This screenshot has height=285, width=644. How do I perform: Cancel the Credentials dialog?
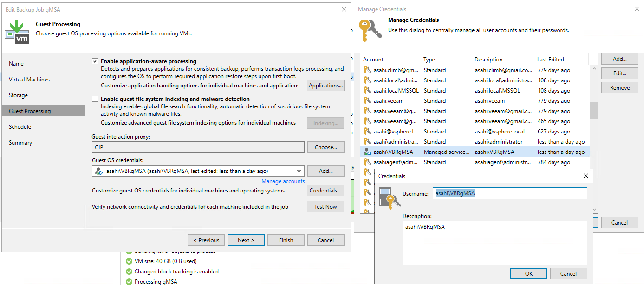coord(568,274)
